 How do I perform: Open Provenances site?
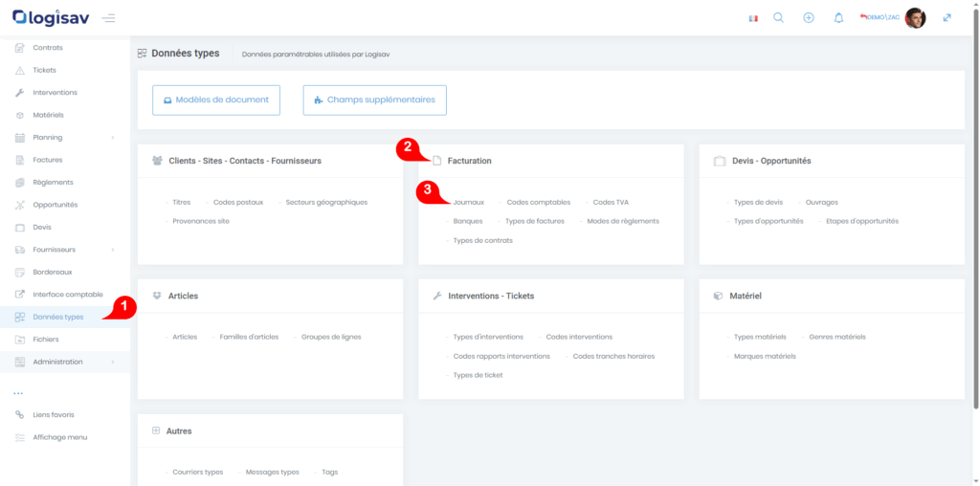click(x=201, y=221)
